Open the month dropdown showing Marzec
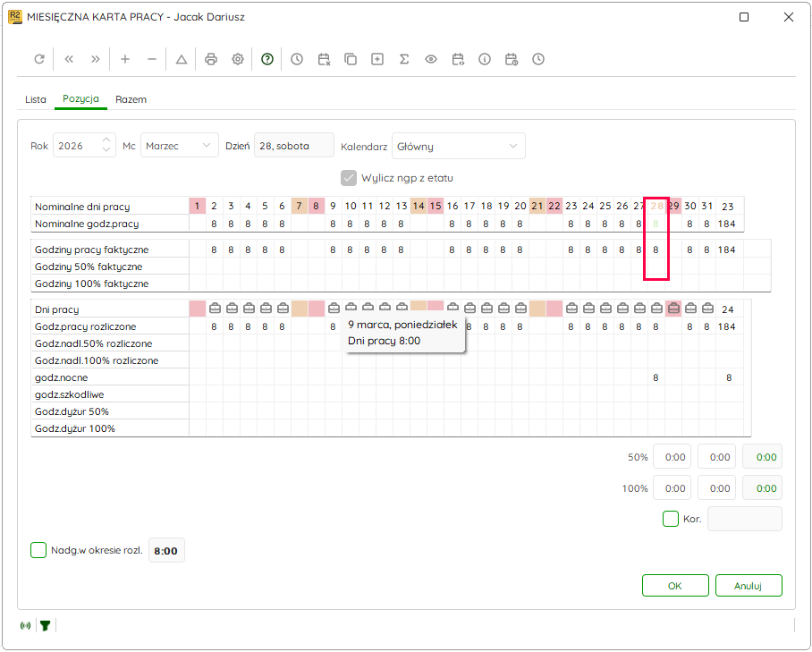Screen dimensions: 812x652 point(179,146)
